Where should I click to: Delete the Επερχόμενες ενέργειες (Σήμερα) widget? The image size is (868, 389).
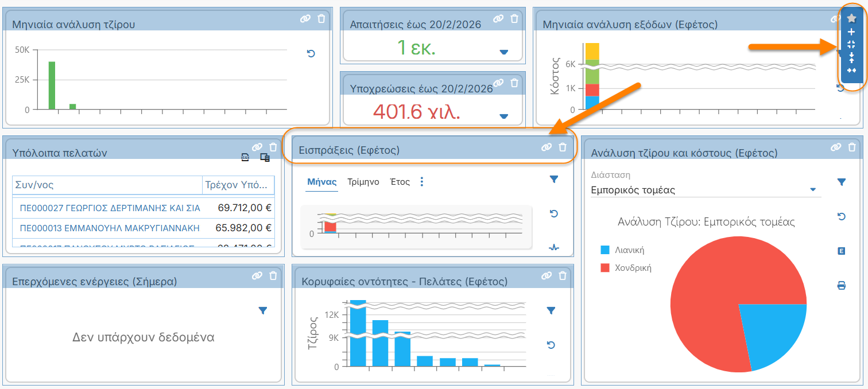(273, 275)
